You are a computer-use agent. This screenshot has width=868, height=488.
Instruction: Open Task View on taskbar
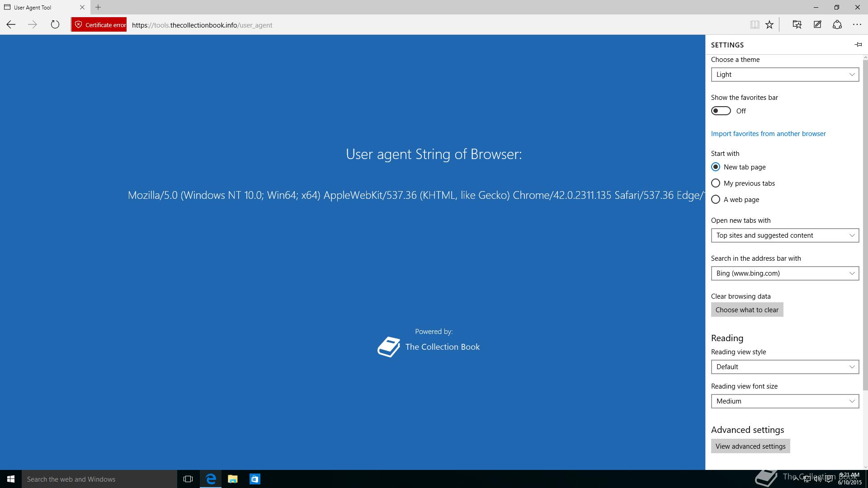coord(188,479)
